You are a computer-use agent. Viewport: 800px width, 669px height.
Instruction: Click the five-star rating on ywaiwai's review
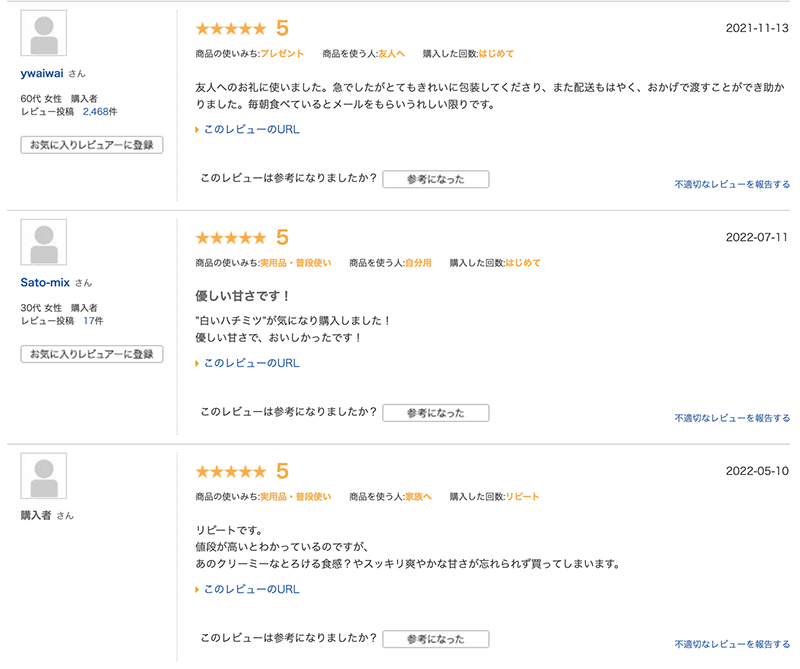231,29
